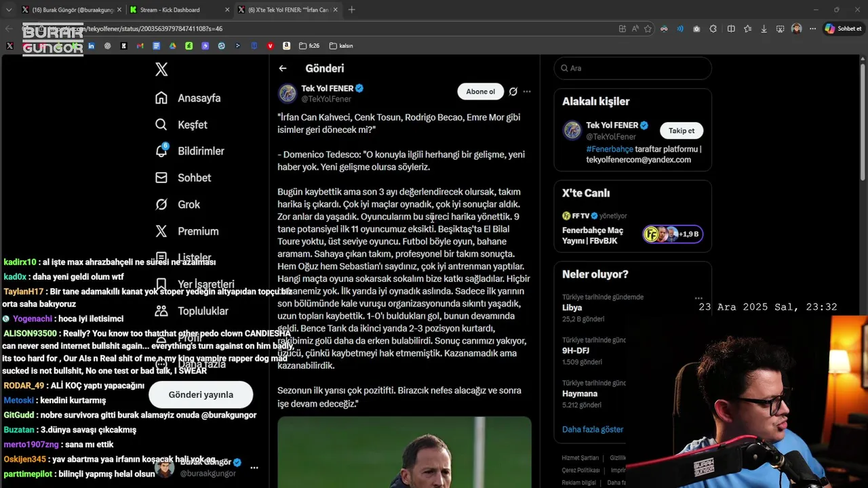Click the live listeners +1,9 B badge

[x=673, y=235]
